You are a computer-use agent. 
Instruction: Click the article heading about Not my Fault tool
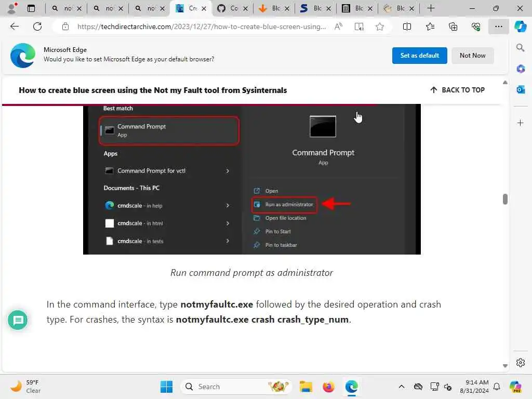pyautogui.click(x=153, y=90)
